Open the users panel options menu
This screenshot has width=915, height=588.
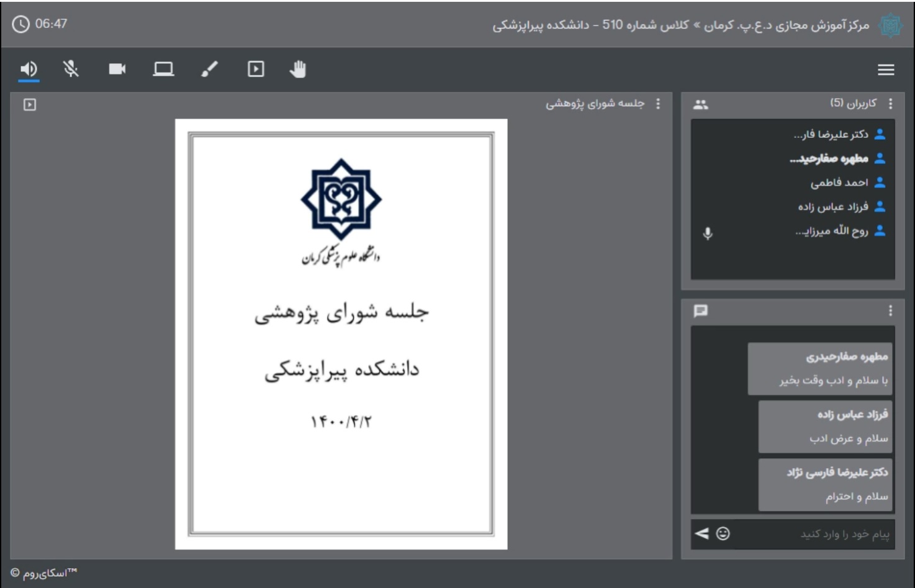tap(891, 104)
